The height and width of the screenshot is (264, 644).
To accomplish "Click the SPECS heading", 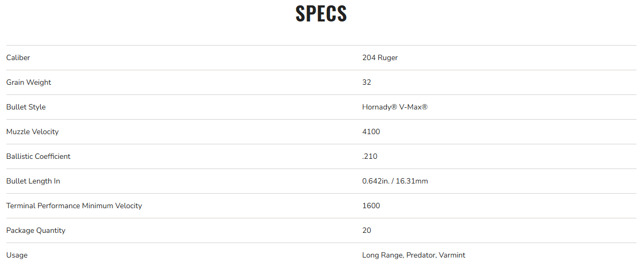I will [x=321, y=14].
